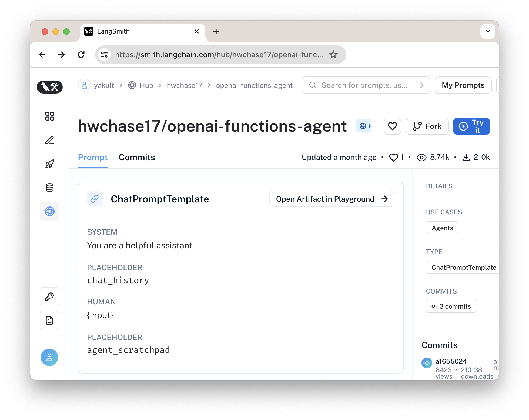
Task: Click the arrow at the end of the search box
Action: tap(421, 85)
